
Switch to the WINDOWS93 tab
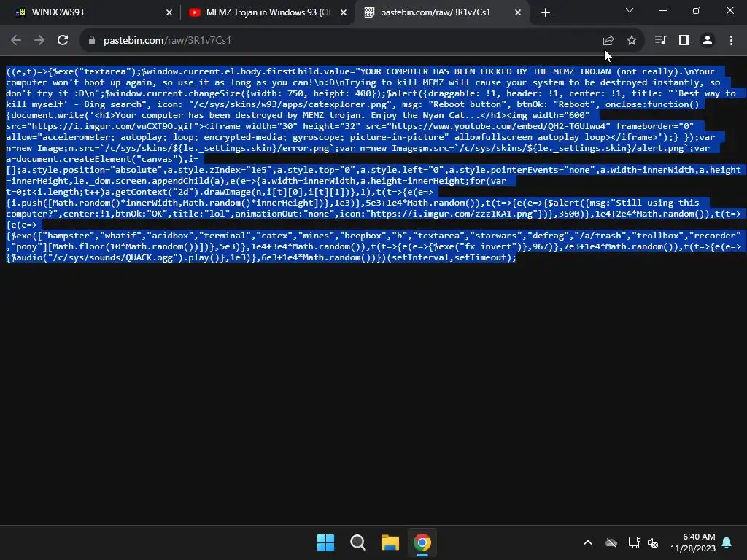coord(90,12)
